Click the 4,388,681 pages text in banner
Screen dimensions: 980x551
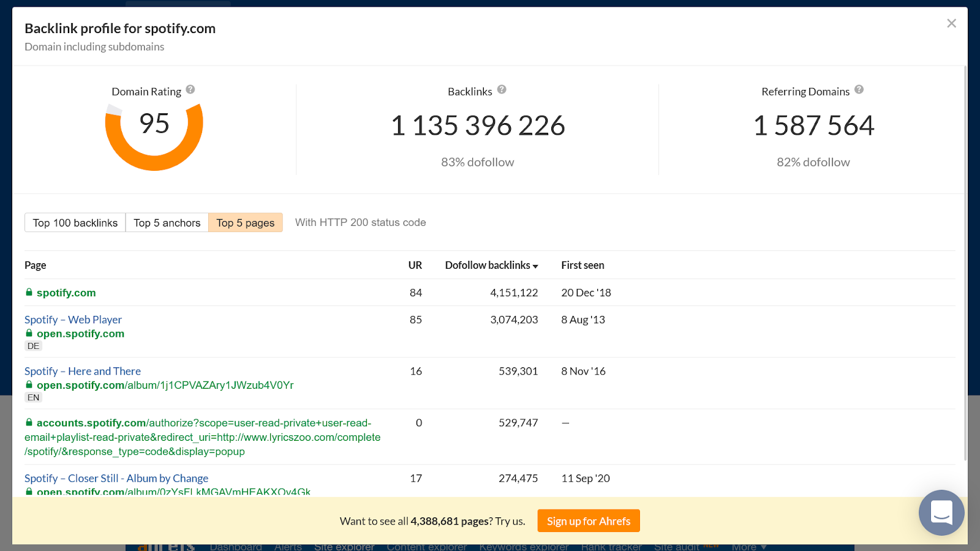coord(450,521)
